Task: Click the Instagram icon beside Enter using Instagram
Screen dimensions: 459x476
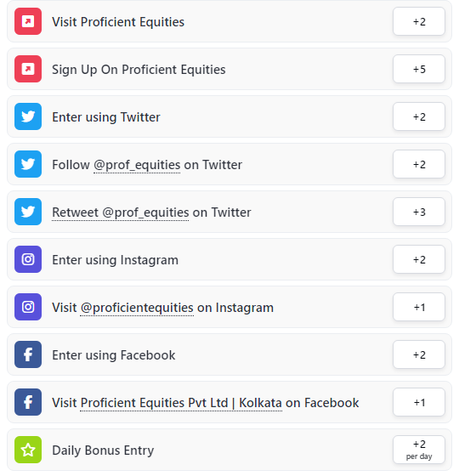Action: 28,259
